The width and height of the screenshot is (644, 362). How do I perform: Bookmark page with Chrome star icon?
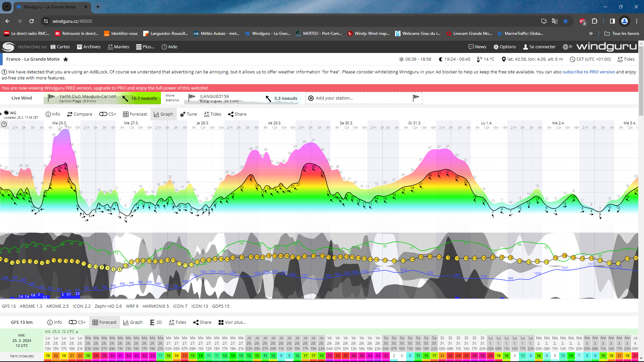[x=566, y=21]
